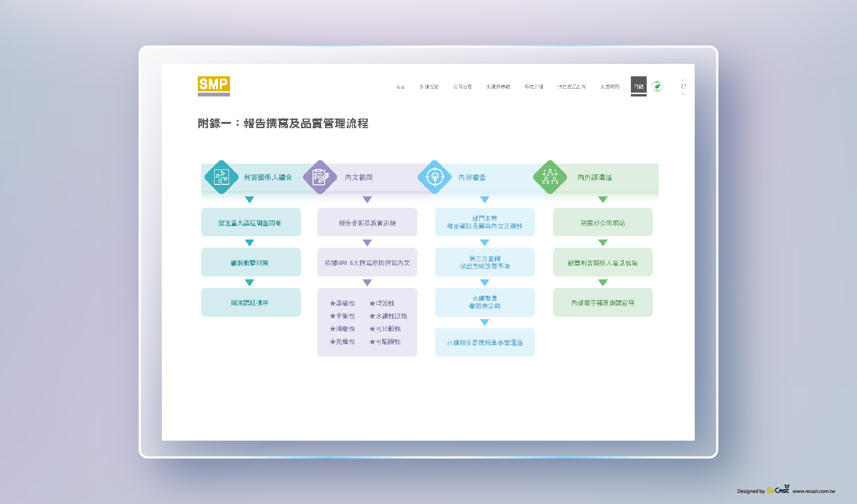Click the 揭露於公司網站 box
The image size is (857, 504).
coord(603,222)
